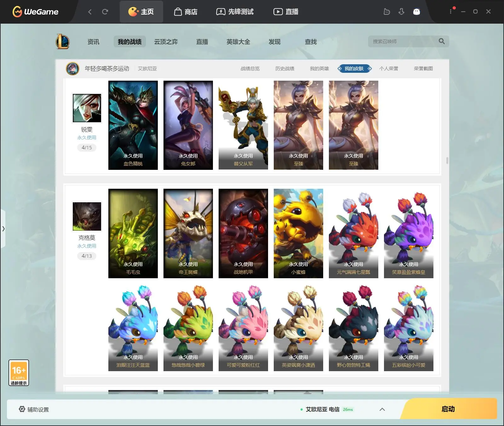Viewport: 504px width, 426px height.
Task: Click the 锐雯 champion portrait
Action: [87, 108]
